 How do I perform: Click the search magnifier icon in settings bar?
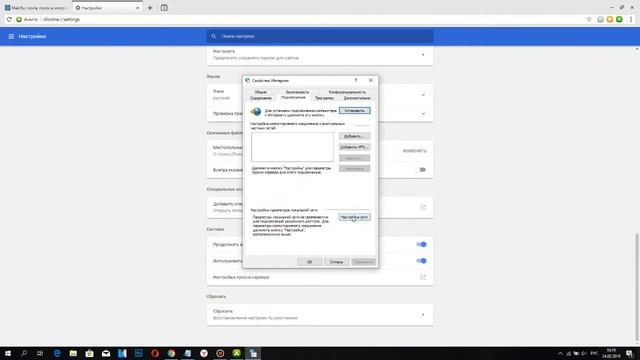[213, 36]
